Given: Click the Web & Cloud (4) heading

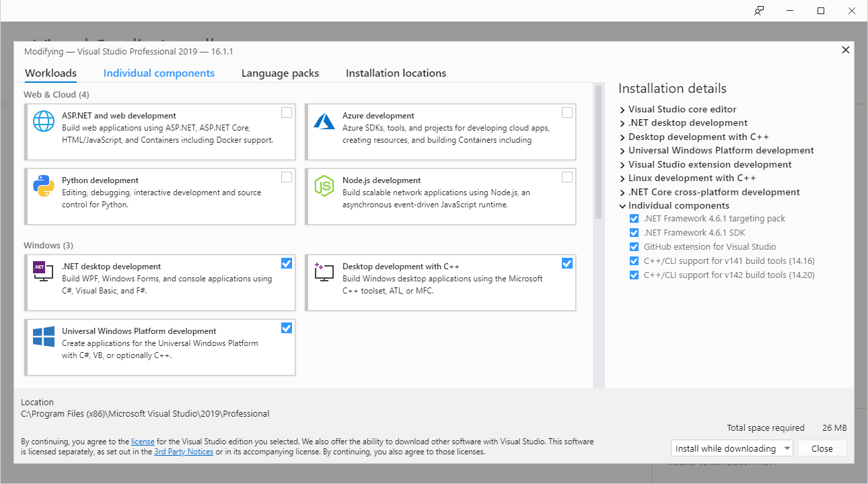Looking at the screenshot, I should tap(56, 95).
